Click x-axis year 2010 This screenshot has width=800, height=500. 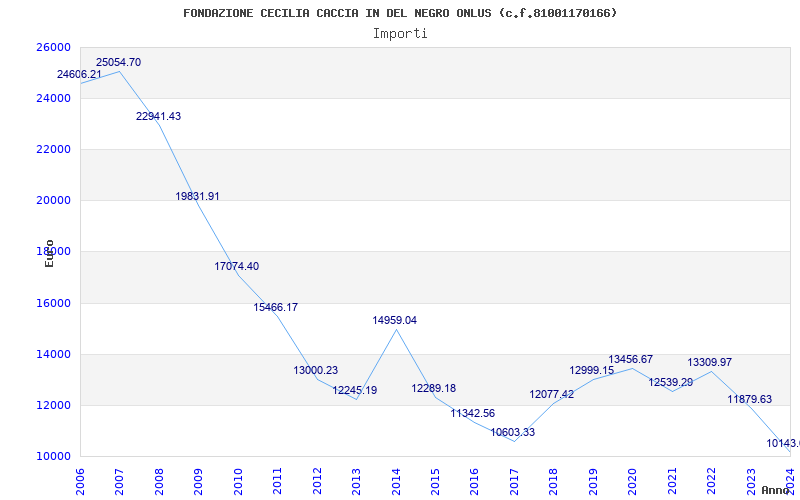click(238, 482)
